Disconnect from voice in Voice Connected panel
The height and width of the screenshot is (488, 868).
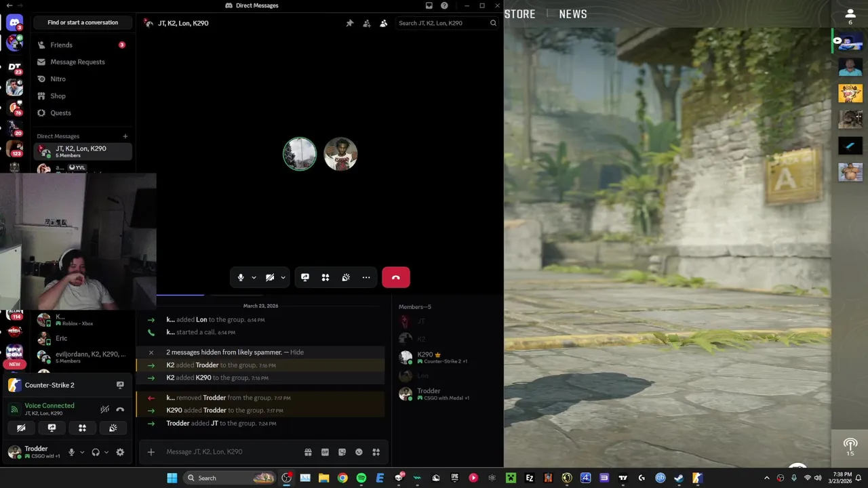click(120, 409)
